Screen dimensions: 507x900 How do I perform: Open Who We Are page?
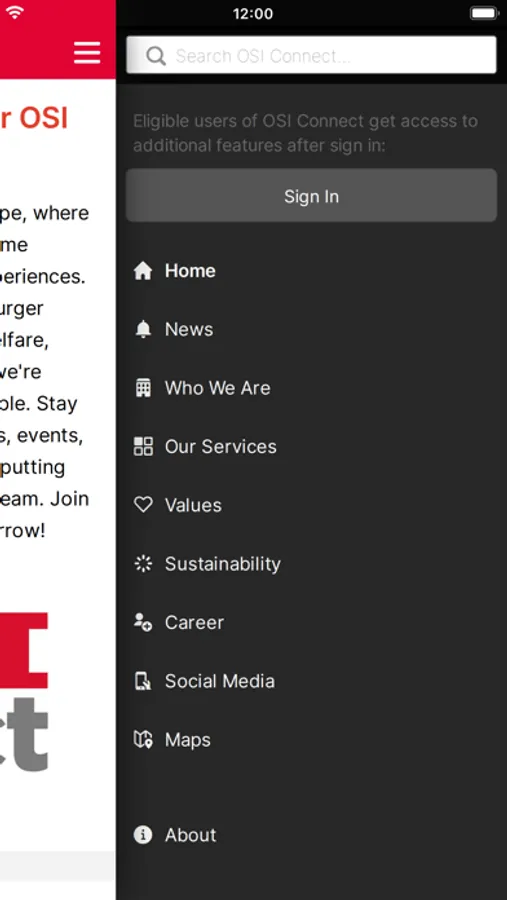click(x=218, y=387)
